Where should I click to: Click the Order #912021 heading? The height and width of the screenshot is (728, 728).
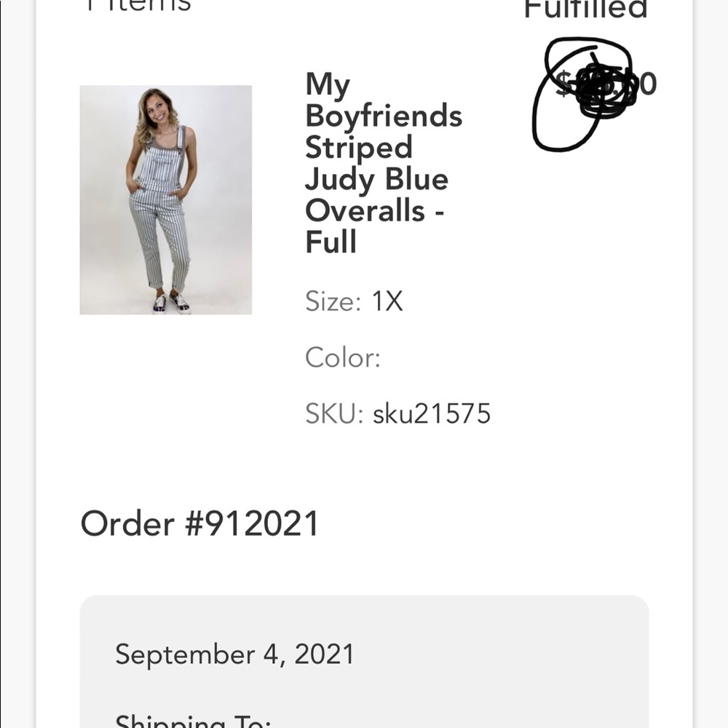click(199, 523)
